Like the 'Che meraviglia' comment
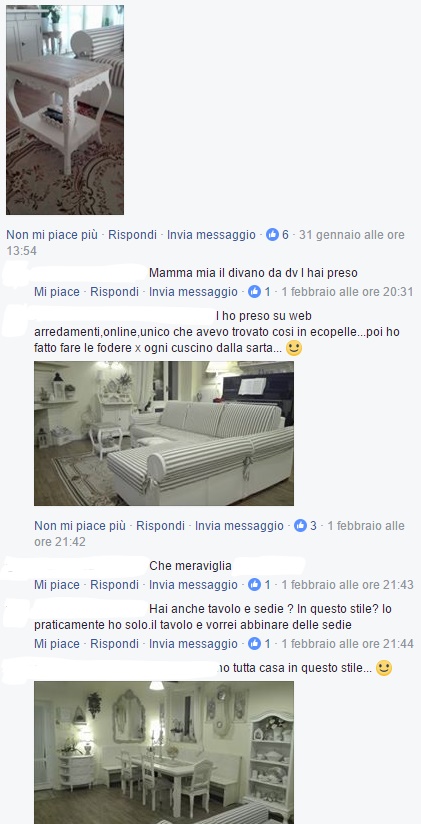The image size is (421, 824). tap(57, 584)
